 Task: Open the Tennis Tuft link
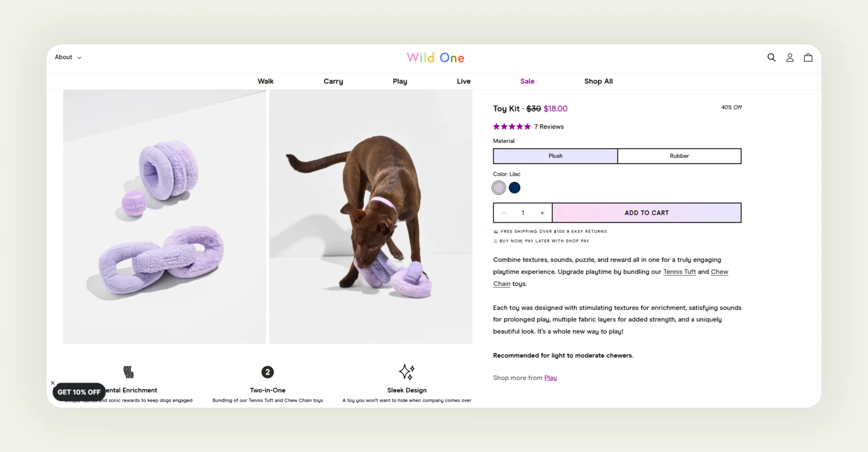point(679,272)
